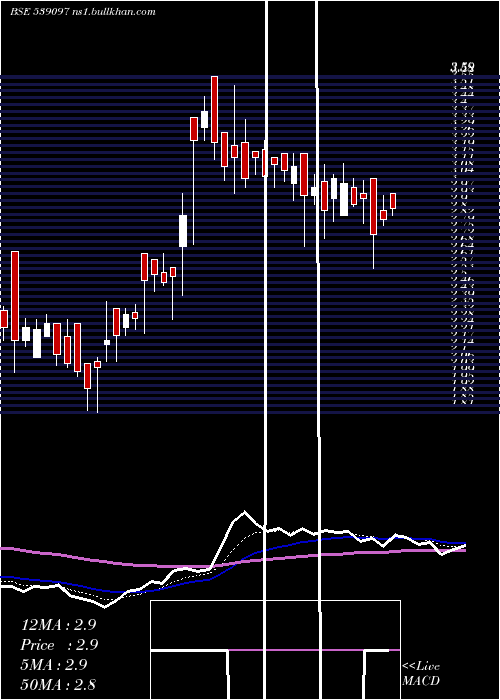Select the 3.52 top price label
500x700 pixels.
(x=462, y=68)
